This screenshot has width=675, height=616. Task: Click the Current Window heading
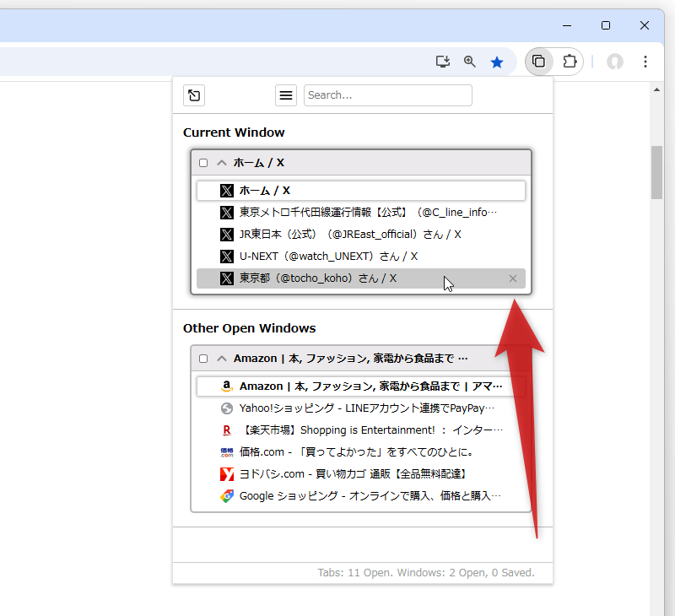point(234,132)
